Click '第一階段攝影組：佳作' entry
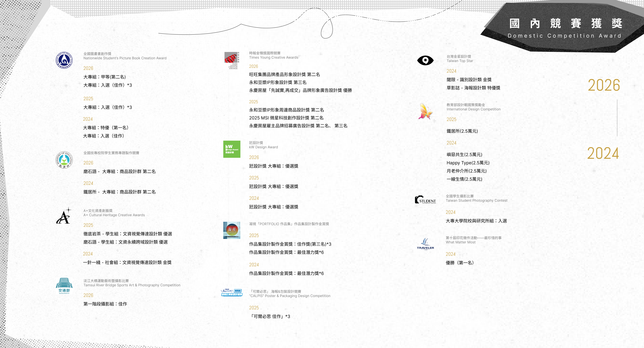This screenshot has height=348, width=644. pos(105,304)
